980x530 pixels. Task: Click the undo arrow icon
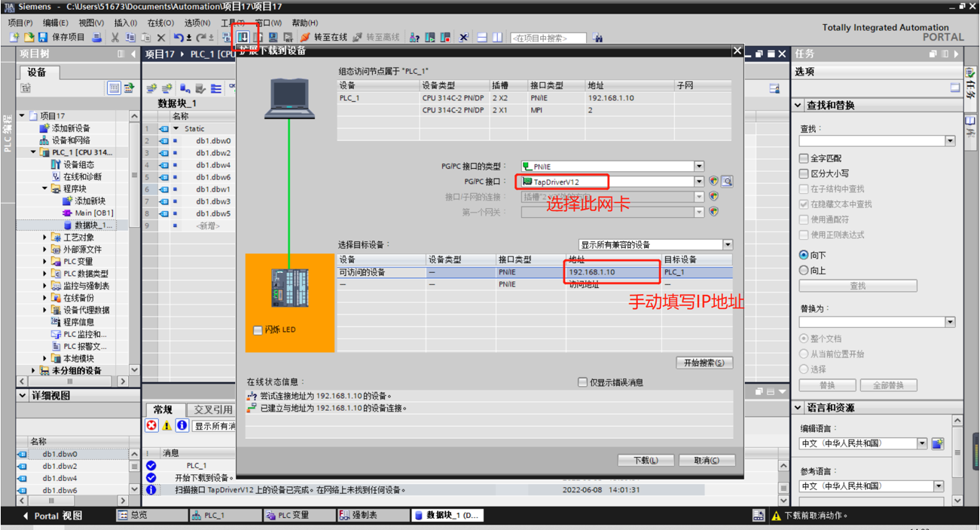pos(178,37)
